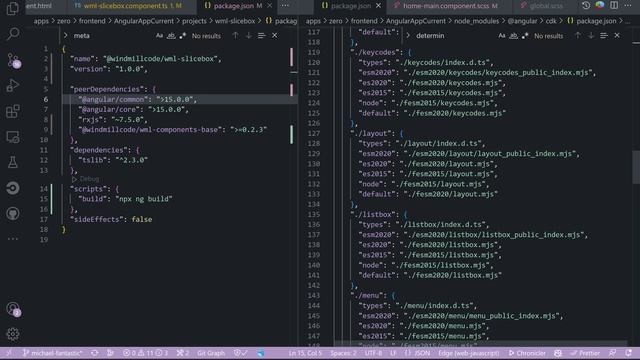Click the right editor vertical scrollbar thumb
The image size is (640, 360).
point(636,167)
